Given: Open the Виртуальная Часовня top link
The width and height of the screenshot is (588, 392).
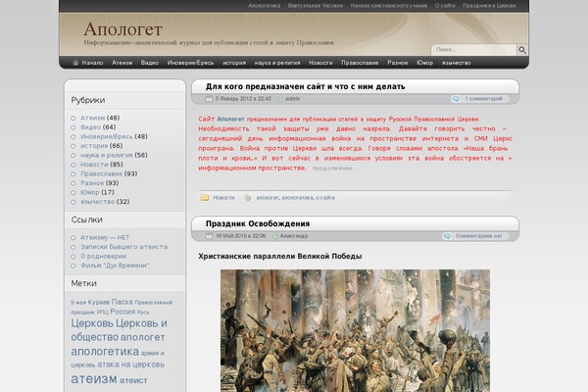Looking at the screenshot, I should 316,6.
